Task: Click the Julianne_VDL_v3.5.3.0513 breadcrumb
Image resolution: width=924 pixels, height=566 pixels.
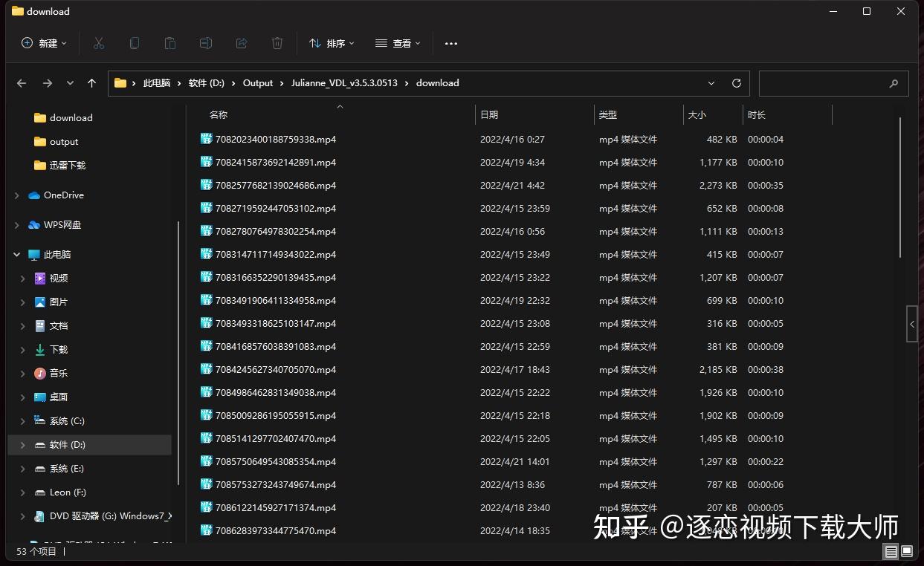Action: 344,83
